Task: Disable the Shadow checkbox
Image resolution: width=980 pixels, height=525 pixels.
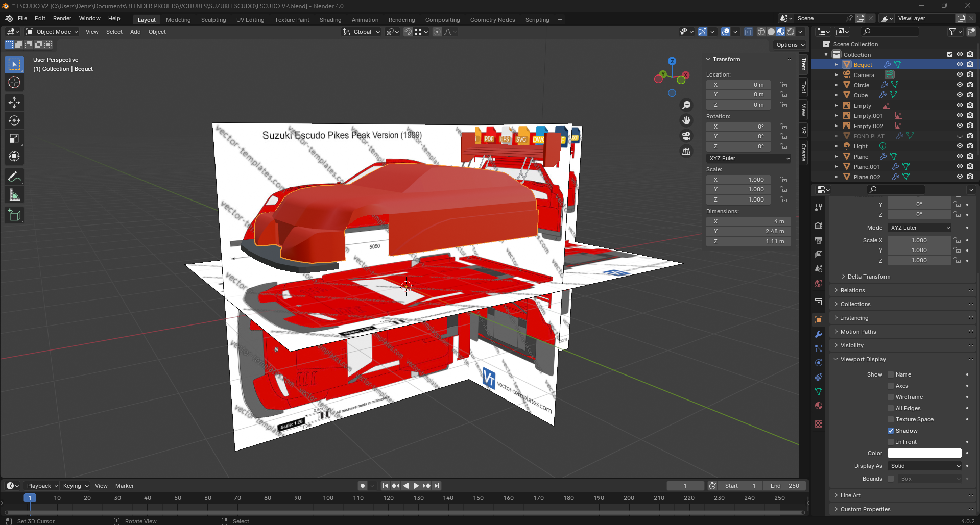Action: 891,431
